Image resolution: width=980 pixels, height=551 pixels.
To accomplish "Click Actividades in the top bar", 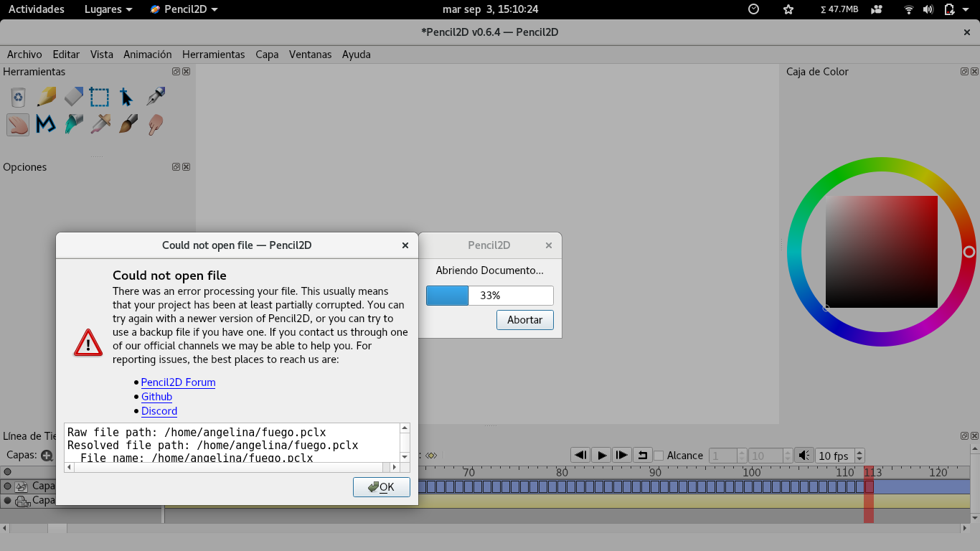I will [x=36, y=9].
